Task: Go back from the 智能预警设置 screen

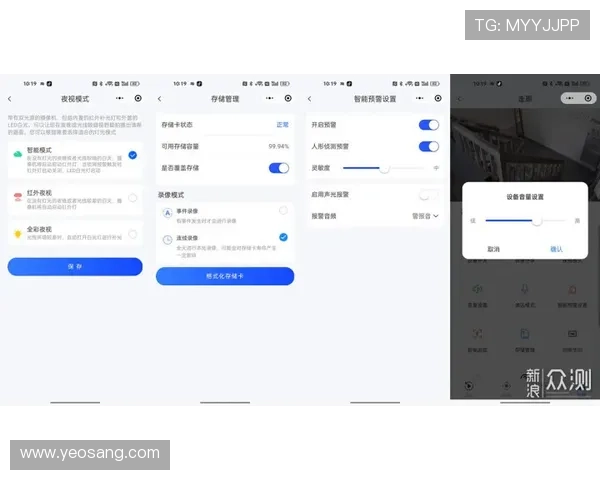Action: tap(310, 99)
